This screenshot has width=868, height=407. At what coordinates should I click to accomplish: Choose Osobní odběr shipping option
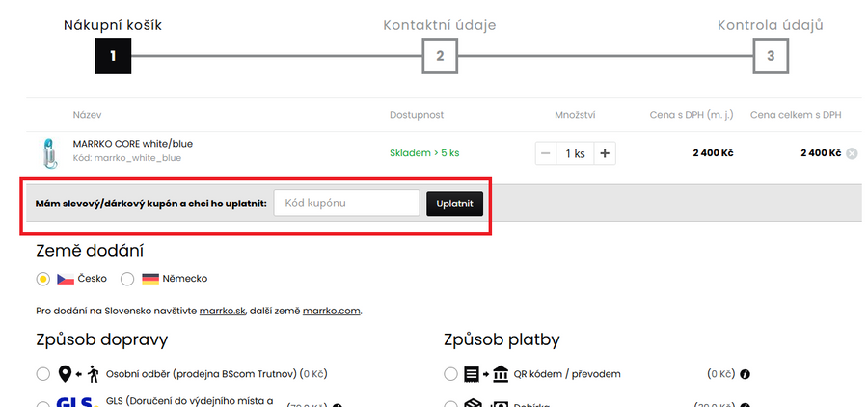[42, 374]
